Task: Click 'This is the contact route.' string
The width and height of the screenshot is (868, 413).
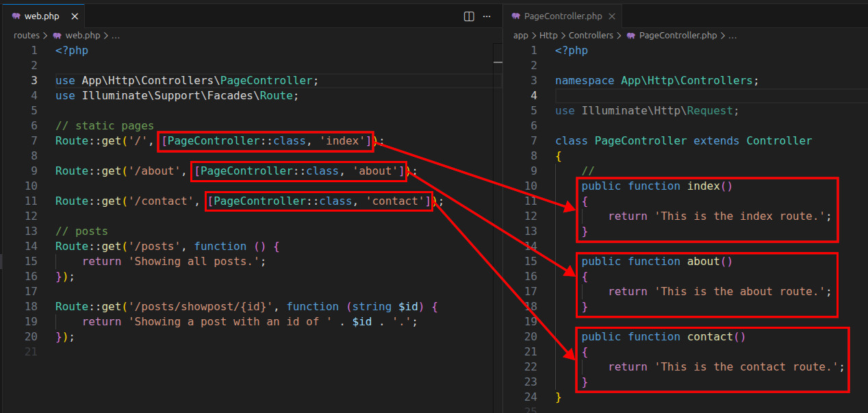Action: click(x=747, y=367)
